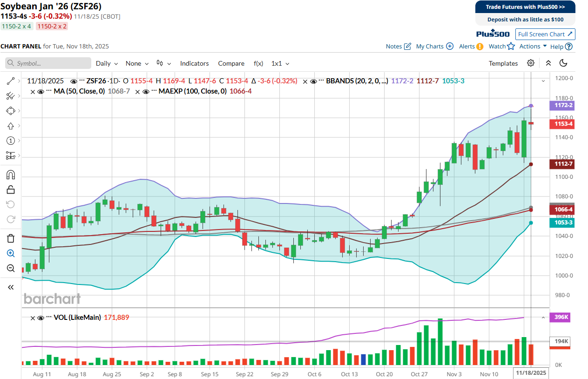Open the Indicators menu
This screenshot has width=588, height=379.
click(194, 63)
